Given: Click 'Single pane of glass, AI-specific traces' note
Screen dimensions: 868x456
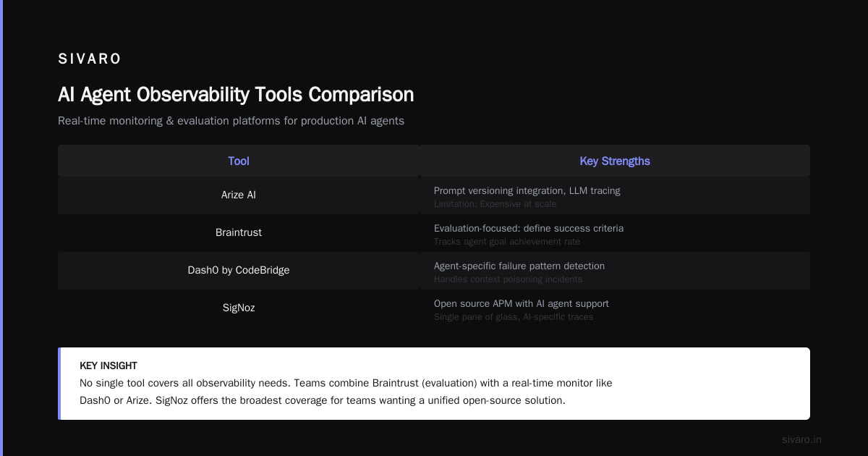Looking at the screenshot, I should (514, 317).
